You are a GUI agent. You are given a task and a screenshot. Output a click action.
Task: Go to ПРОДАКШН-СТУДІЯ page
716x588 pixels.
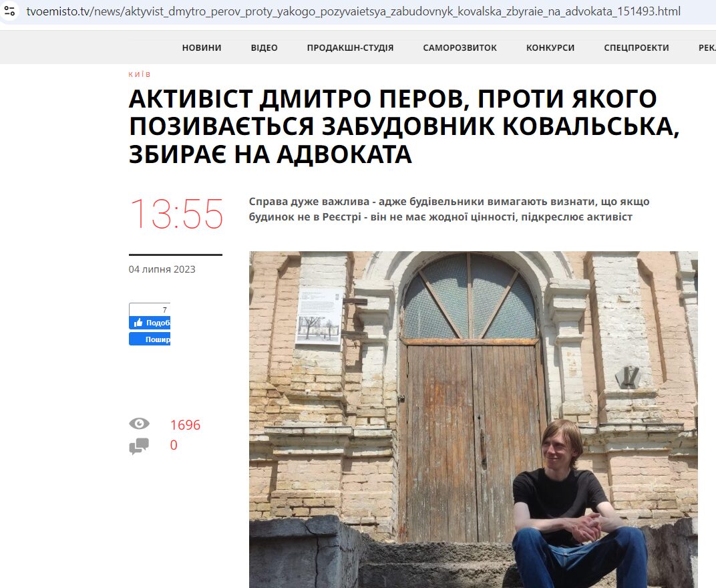[x=350, y=47]
